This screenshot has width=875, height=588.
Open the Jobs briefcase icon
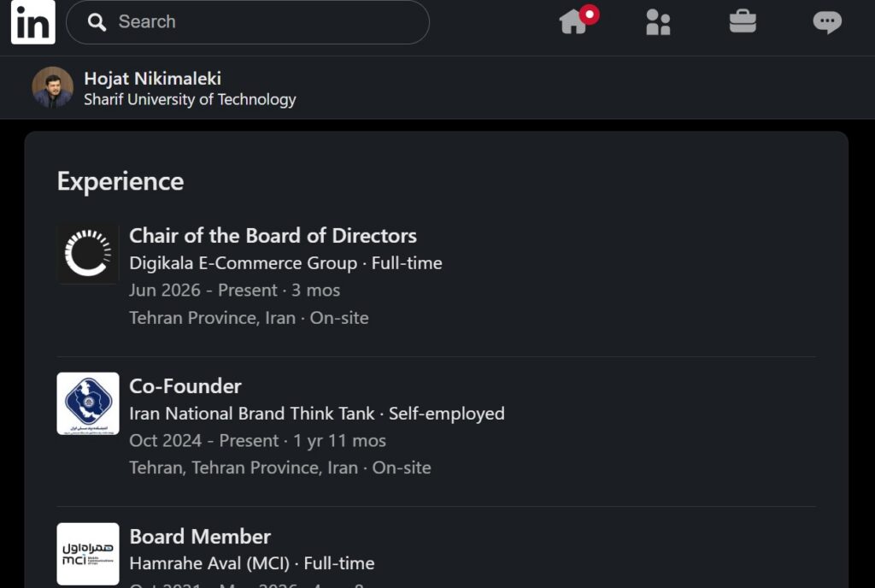[743, 21]
